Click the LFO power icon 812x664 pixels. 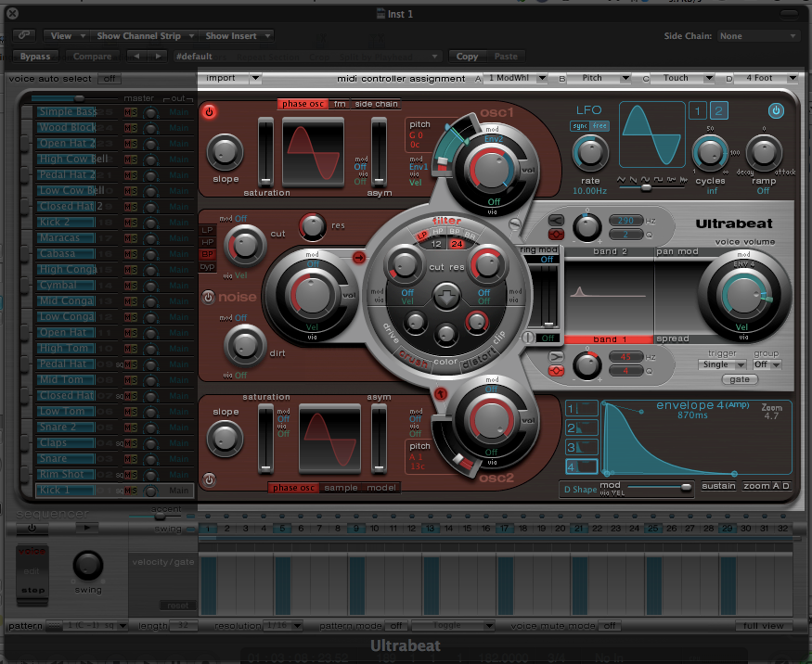[x=776, y=111]
